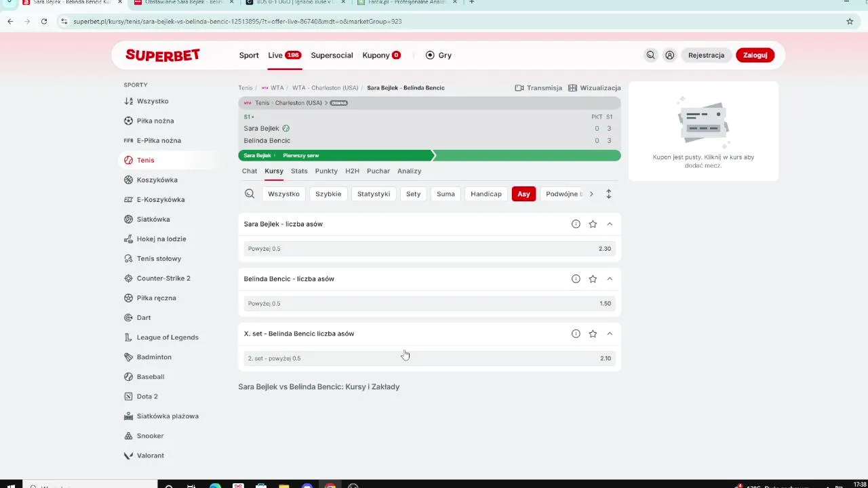Star the X. set Belinda Bencic asów market

[x=593, y=334]
